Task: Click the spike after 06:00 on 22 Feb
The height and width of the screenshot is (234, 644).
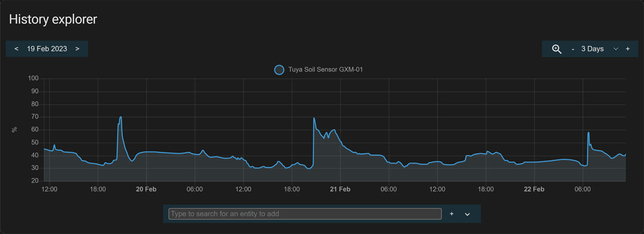Action: coord(589,133)
